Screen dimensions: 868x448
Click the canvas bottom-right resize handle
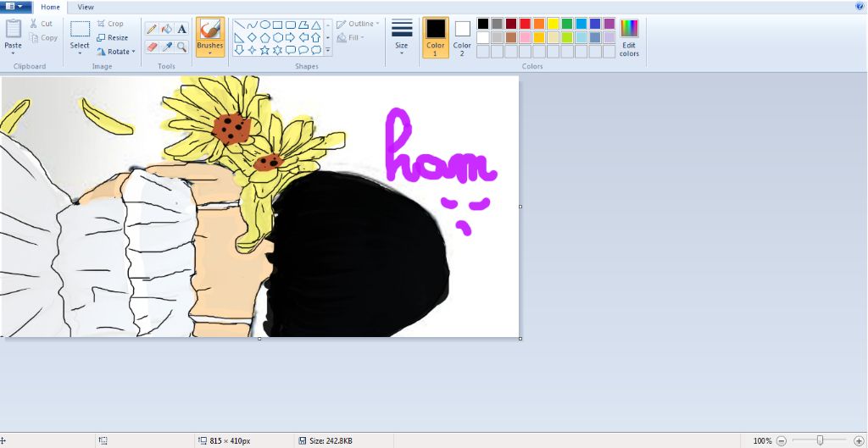point(520,339)
